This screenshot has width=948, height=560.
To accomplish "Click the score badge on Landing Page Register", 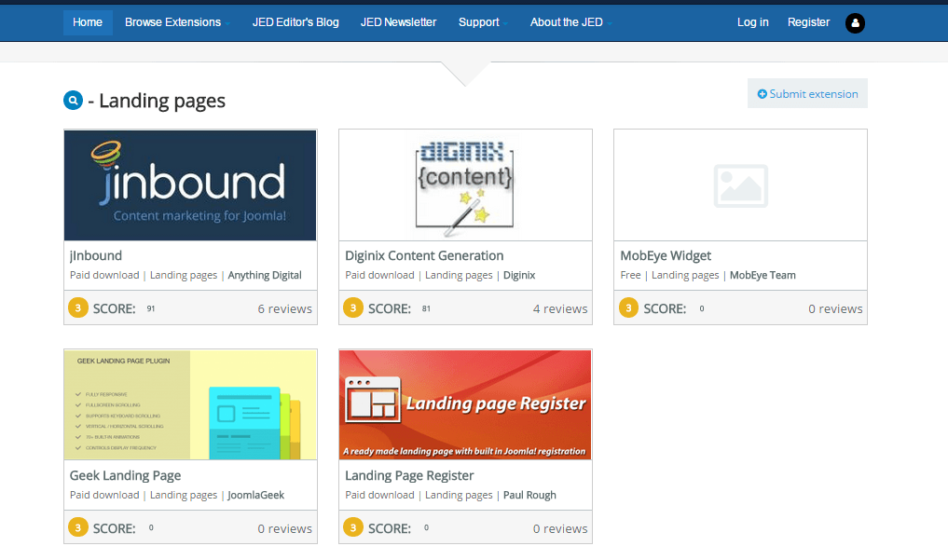I will click(353, 527).
